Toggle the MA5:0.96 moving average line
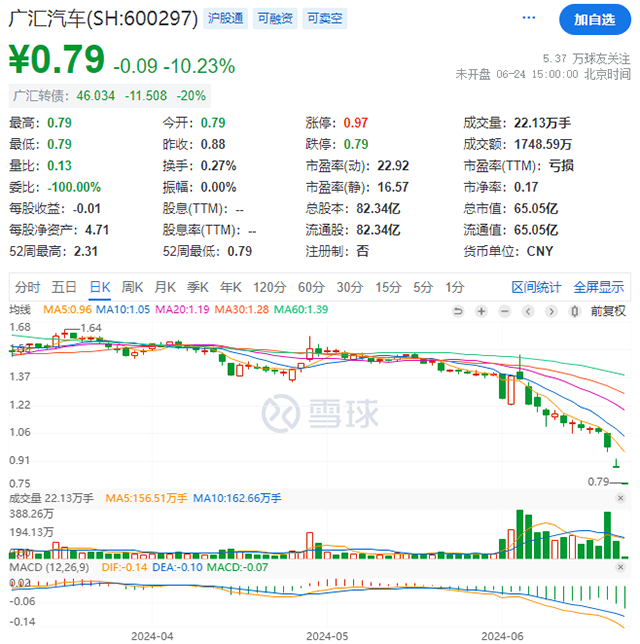 tap(67, 309)
